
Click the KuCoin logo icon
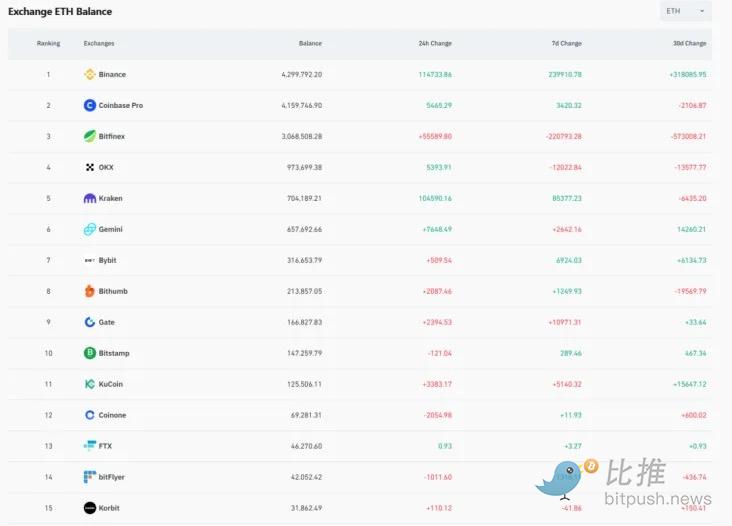pos(90,384)
